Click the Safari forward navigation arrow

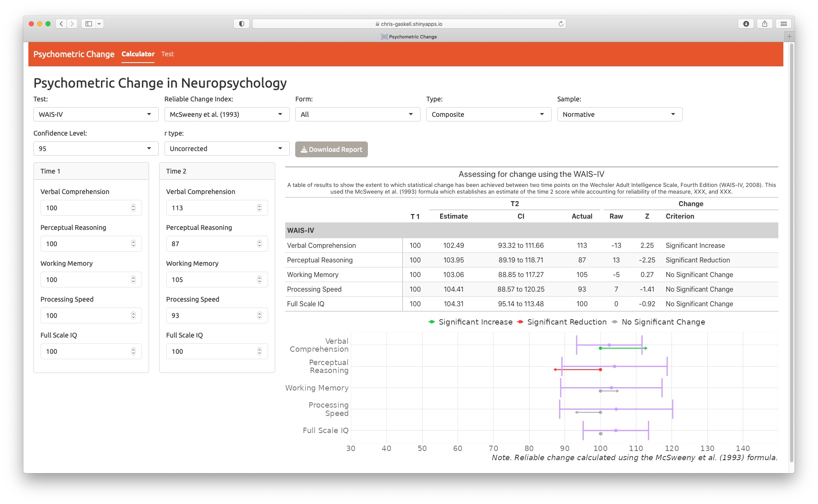(72, 24)
